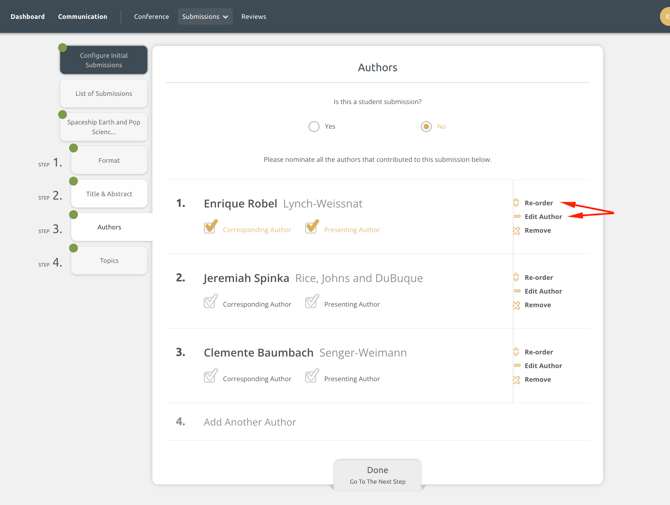Click the Re-order icon for Enrique Robel
This screenshot has width=670, height=505.
pos(517,203)
